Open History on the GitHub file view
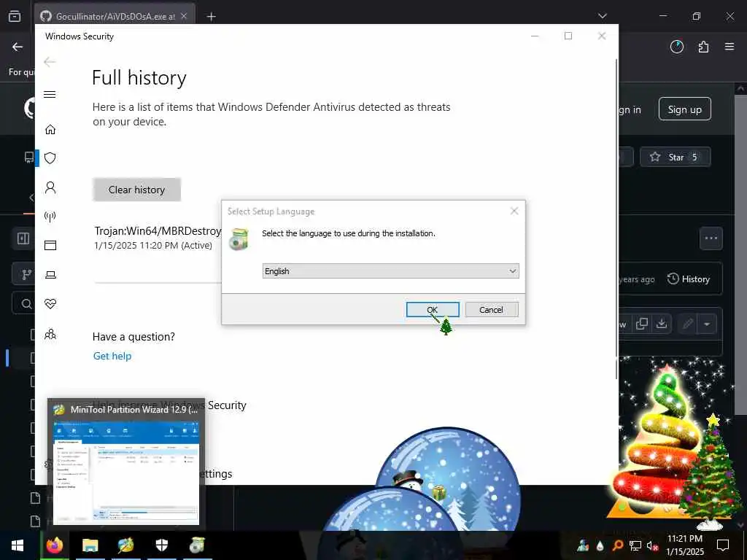Viewport: 747px width, 560px height. point(689,279)
